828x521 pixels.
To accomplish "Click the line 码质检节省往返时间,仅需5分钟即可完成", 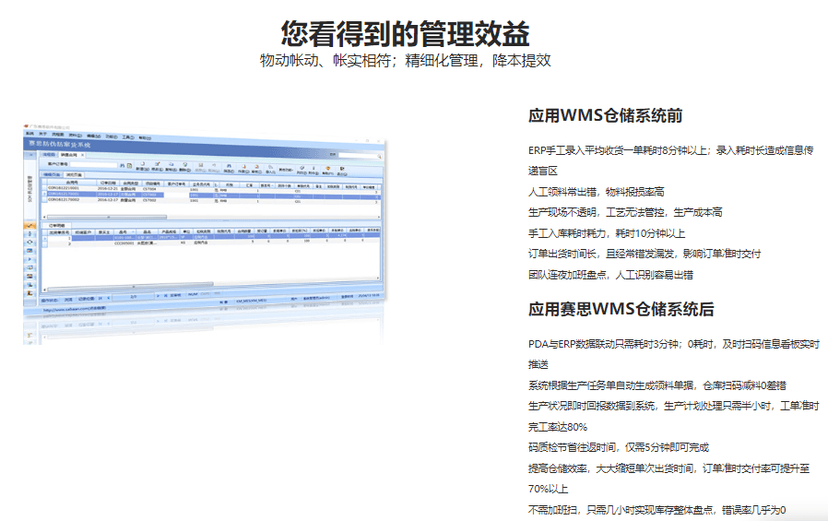I will 618,448.
